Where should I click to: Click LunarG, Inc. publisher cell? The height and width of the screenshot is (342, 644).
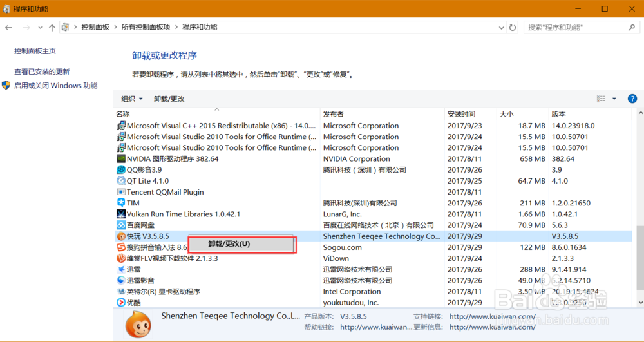[342, 214]
